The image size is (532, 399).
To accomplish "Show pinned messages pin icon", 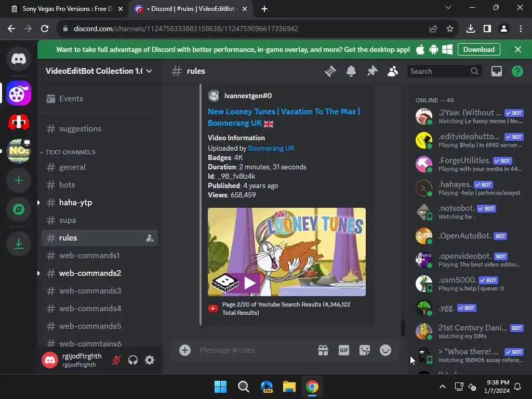I will pos(372,71).
